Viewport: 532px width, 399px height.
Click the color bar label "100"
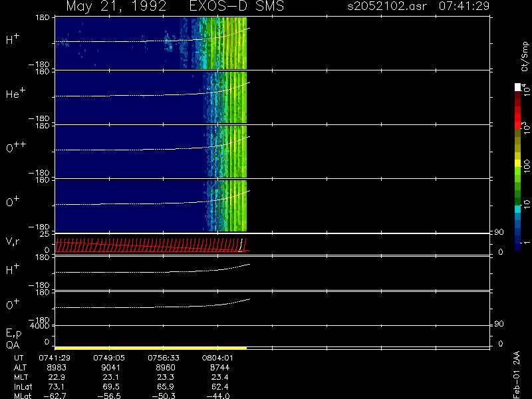tap(526, 166)
